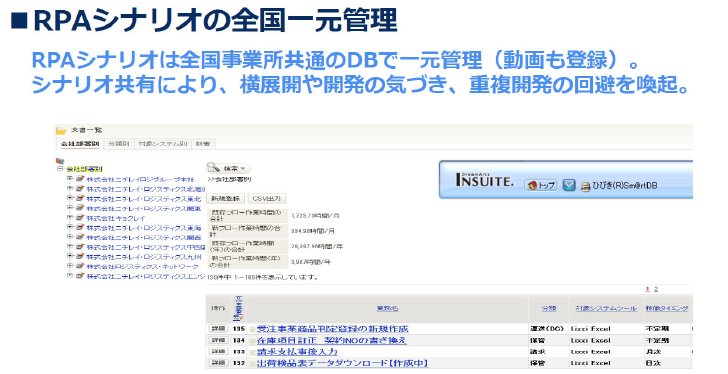This screenshot has height=374, width=728.
Task: Click the magnifier icon on the 検索 button
Action: coord(214,167)
